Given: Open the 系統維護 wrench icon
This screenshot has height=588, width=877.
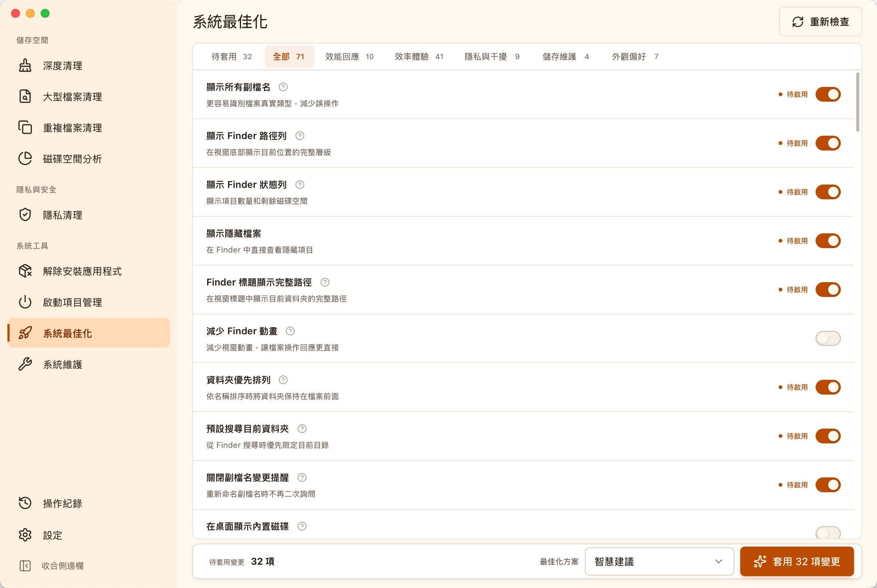Looking at the screenshot, I should click(x=25, y=364).
